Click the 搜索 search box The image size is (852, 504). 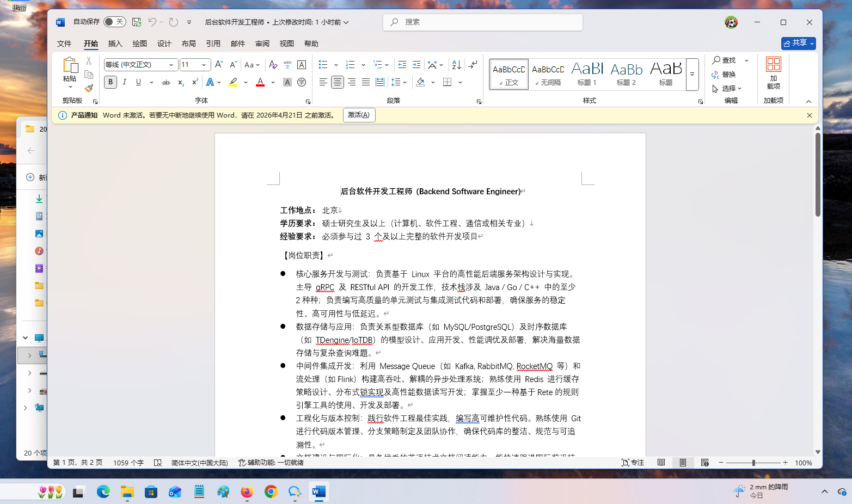click(483, 22)
